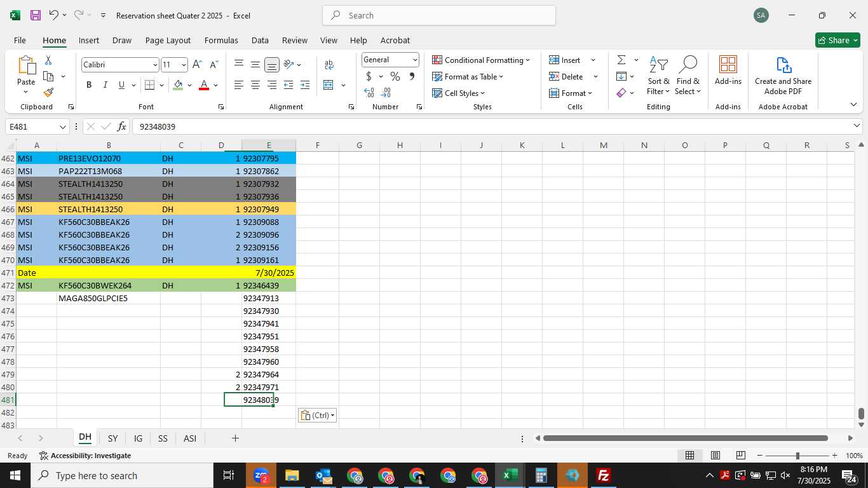The image size is (868, 488).
Task: Open Outlook from the taskbar
Action: 323,475
